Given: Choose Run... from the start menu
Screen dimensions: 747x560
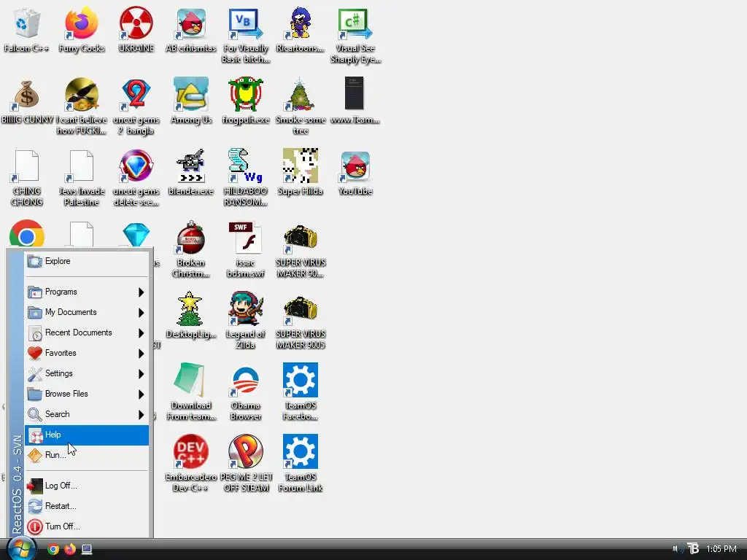Looking at the screenshot, I should click(x=87, y=456).
